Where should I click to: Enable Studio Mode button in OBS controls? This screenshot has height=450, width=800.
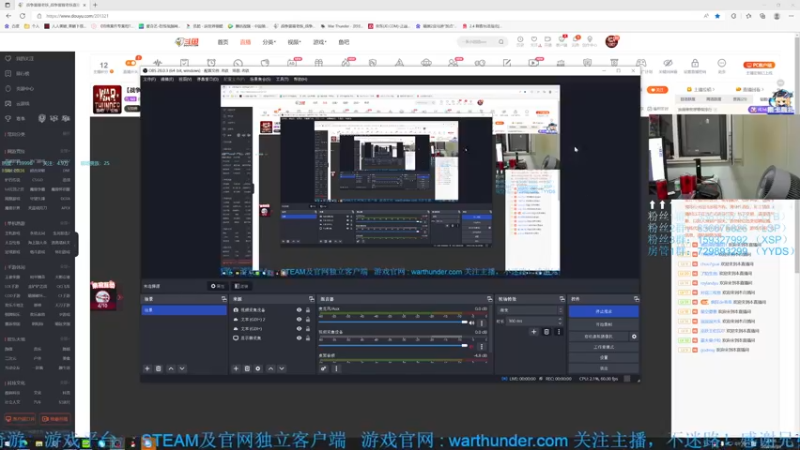[x=604, y=347]
